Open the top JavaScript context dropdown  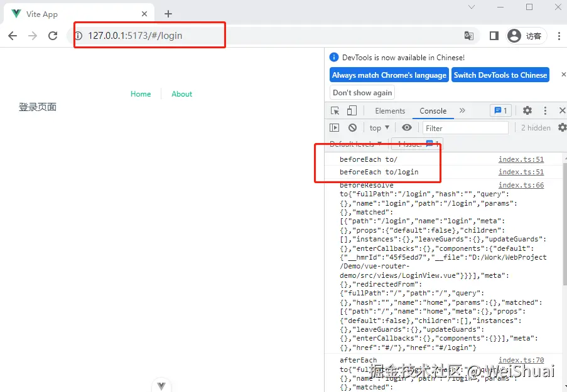coord(379,128)
